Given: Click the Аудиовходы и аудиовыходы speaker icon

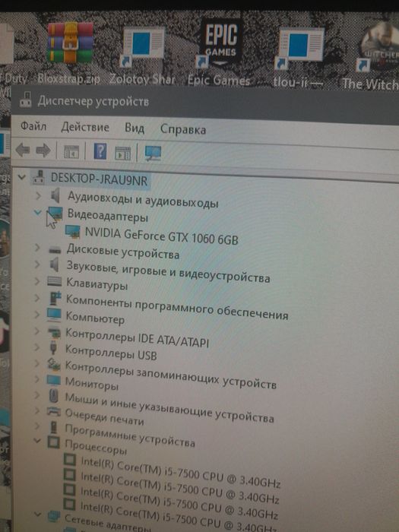Looking at the screenshot, I should click(55, 196).
